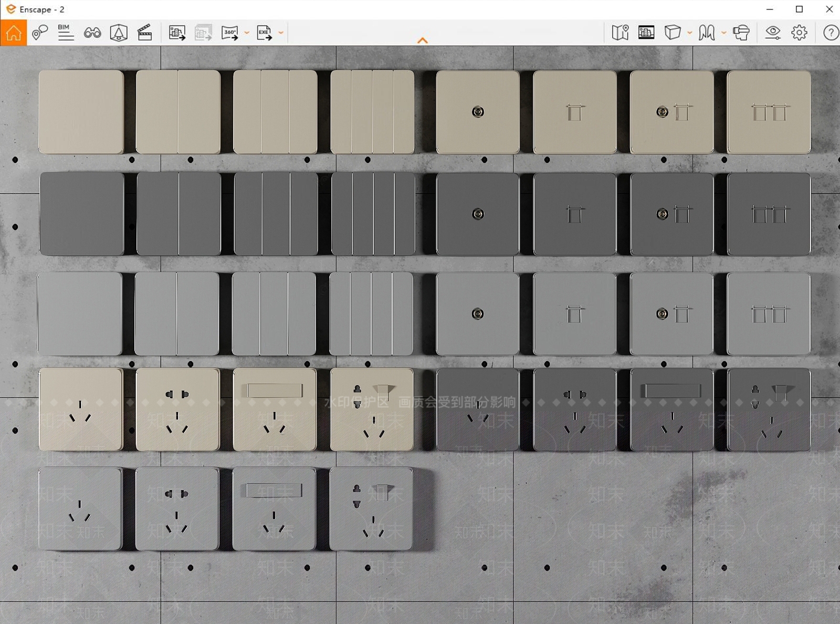Enable VR headset mode
The height and width of the screenshot is (624, 840).
[x=741, y=33]
